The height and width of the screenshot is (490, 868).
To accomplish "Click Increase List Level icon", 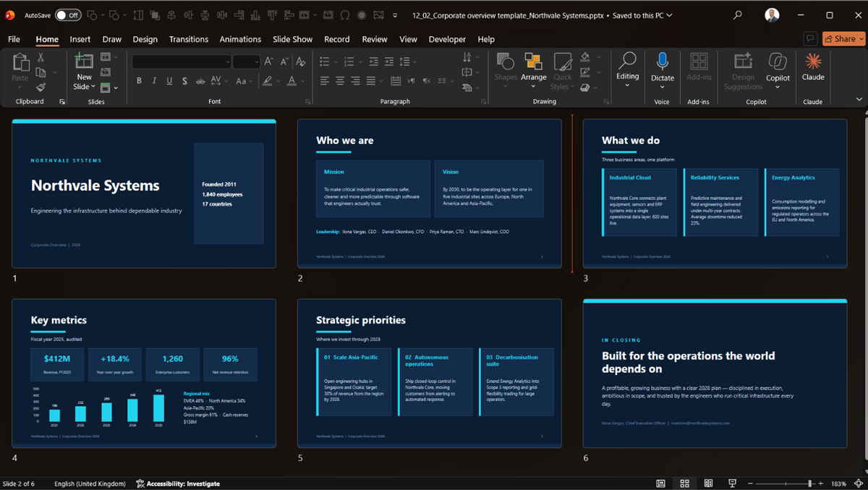I will [x=388, y=62].
